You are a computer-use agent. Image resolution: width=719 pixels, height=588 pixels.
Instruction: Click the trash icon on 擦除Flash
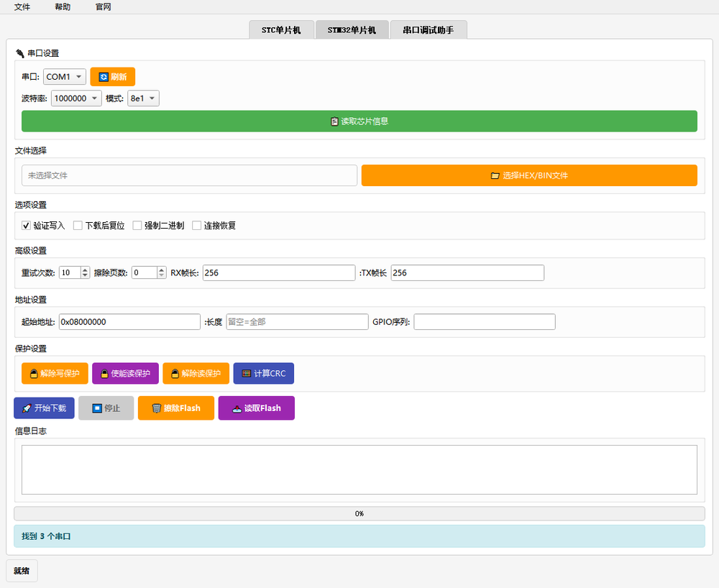tap(156, 408)
